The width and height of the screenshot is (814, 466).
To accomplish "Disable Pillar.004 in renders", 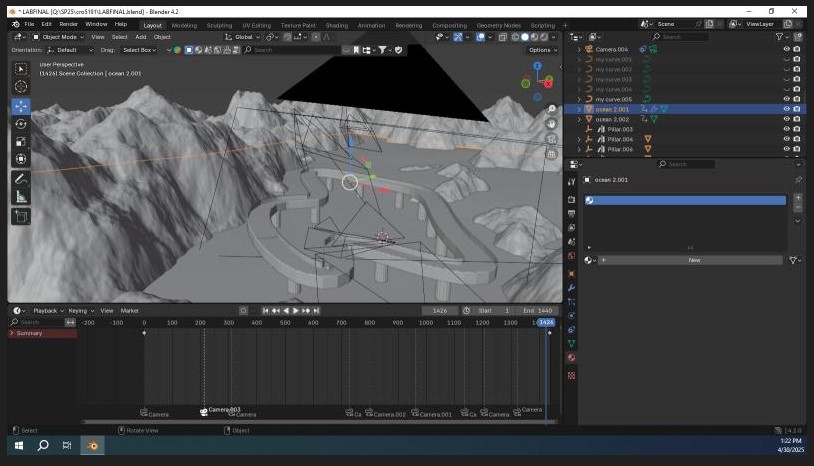I will [x=797, y=139].
